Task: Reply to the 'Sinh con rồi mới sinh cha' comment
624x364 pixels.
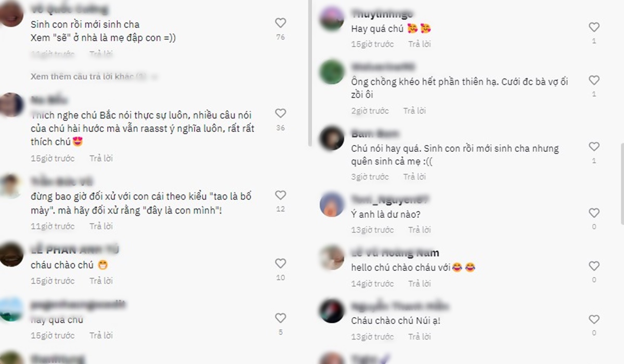Action: (101, 54)
